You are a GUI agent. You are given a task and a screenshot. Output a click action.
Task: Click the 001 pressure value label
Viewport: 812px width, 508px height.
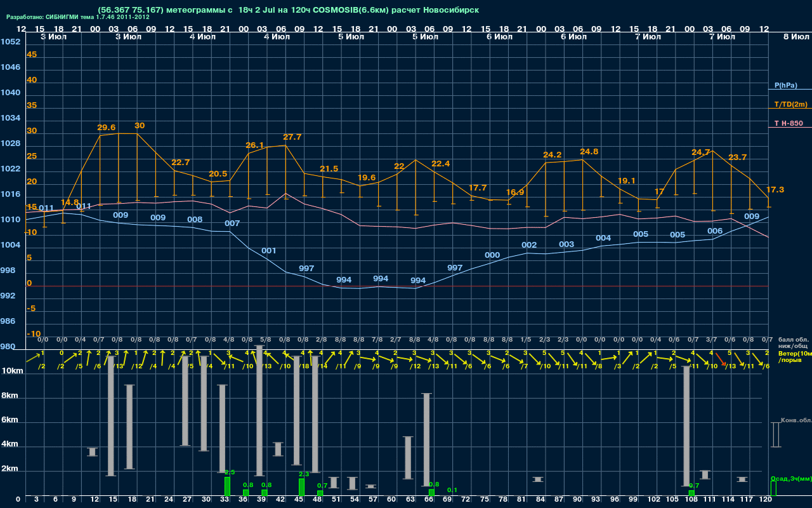click(x=269, y=251)
